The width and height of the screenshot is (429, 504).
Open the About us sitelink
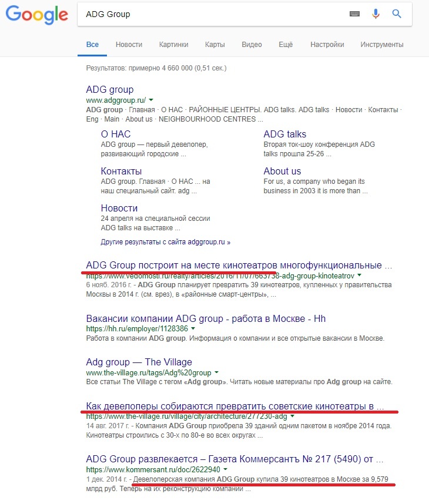click(x=282, y=171)
